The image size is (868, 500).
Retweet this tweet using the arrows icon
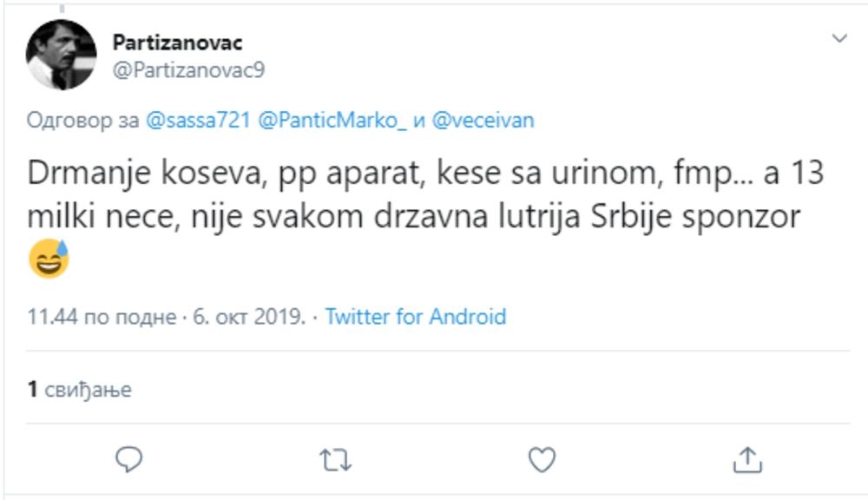click(335, 460)
